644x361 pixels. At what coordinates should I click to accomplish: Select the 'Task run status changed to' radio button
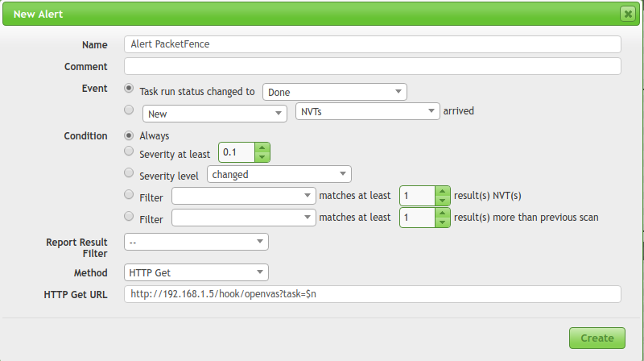coord(130,90)
